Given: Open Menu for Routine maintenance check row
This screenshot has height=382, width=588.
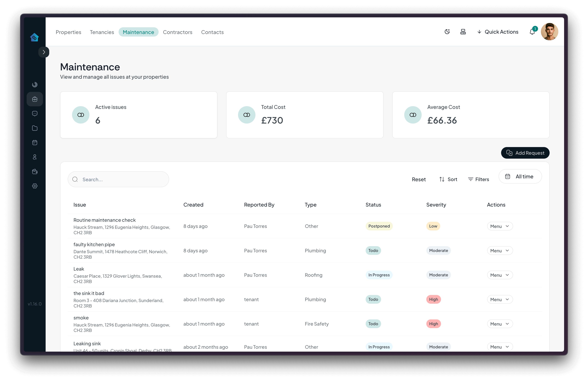Looking at the screenshot, I should (500, 226).
